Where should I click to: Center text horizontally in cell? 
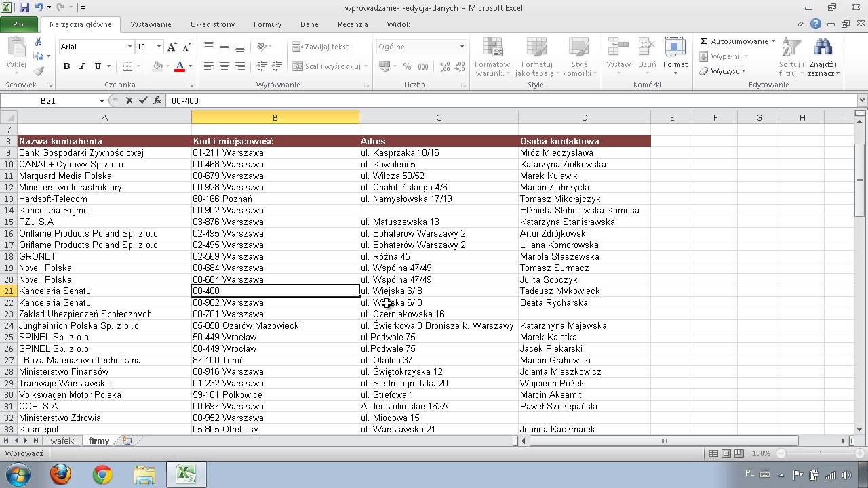(x=224, y=66)
